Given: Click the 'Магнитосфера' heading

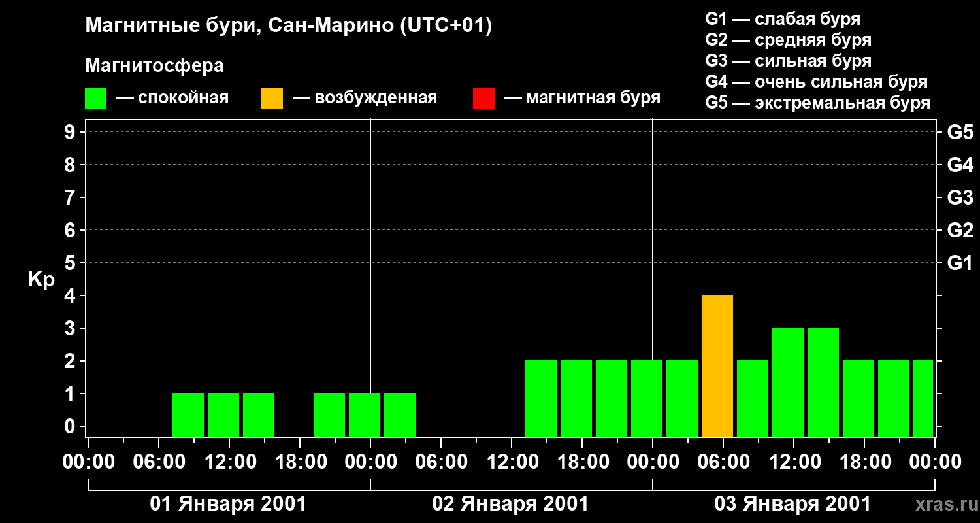Looking at the screenshot, I should click(x=154, y=66).
